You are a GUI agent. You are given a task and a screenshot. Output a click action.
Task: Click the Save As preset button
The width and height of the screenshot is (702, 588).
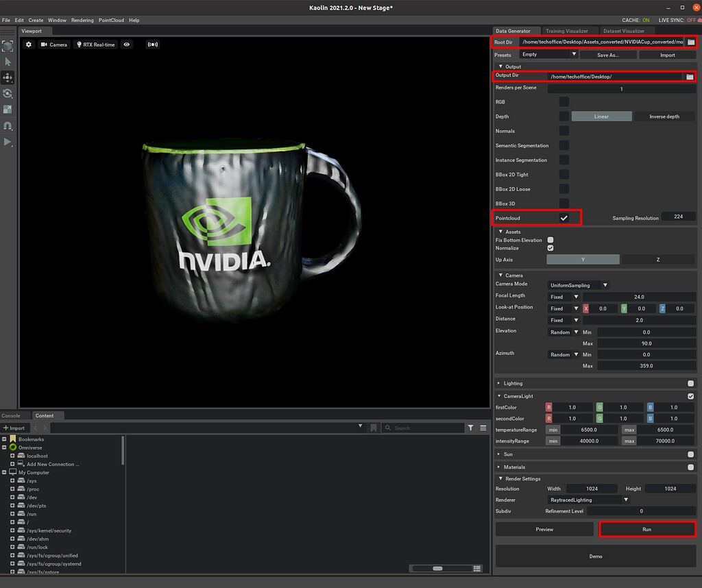tap(607, 55)
